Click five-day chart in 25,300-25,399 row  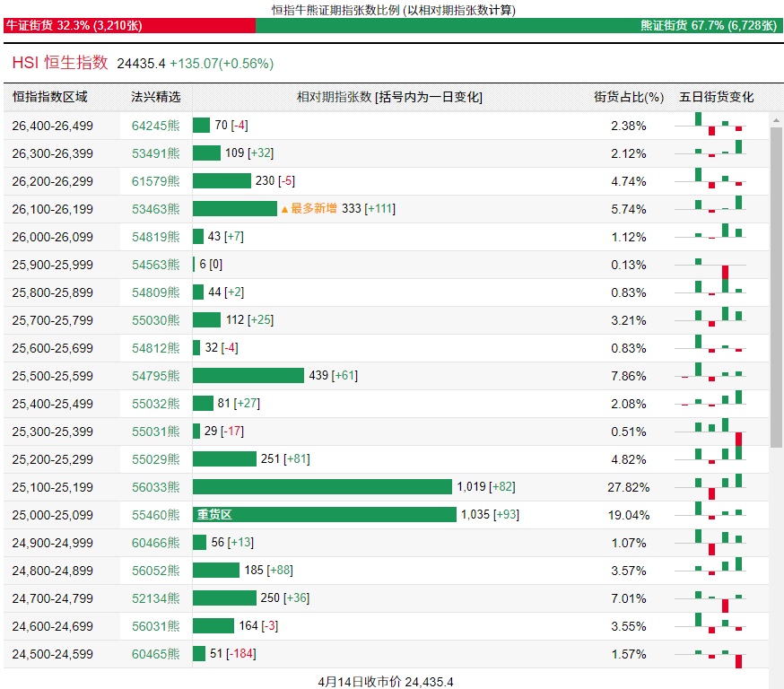click(719, 432)
